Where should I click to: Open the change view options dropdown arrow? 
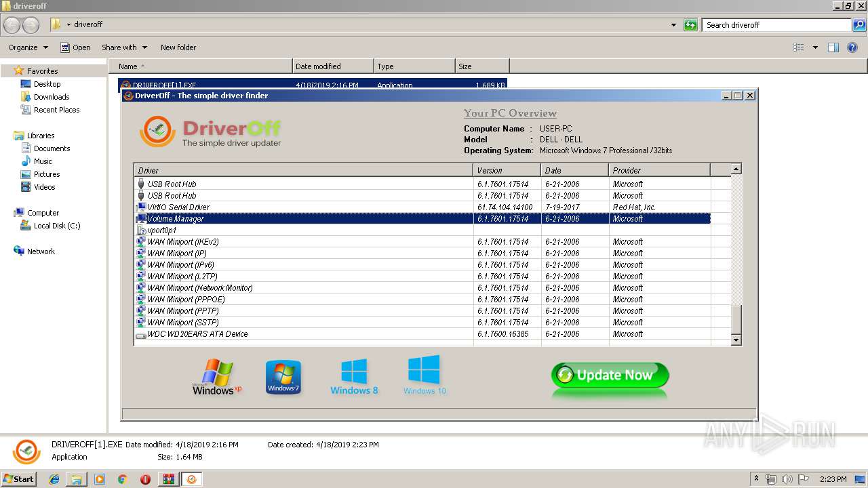tap(815, 47)
